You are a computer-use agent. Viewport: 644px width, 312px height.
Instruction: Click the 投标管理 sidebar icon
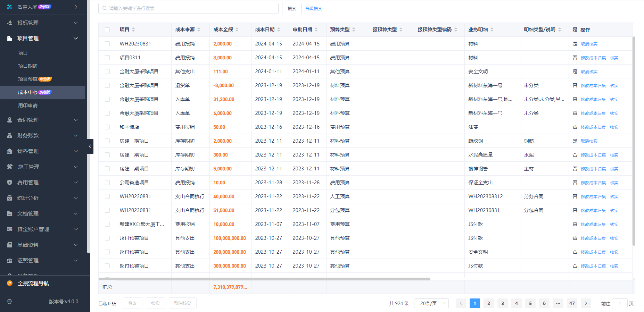click(10, 23)
